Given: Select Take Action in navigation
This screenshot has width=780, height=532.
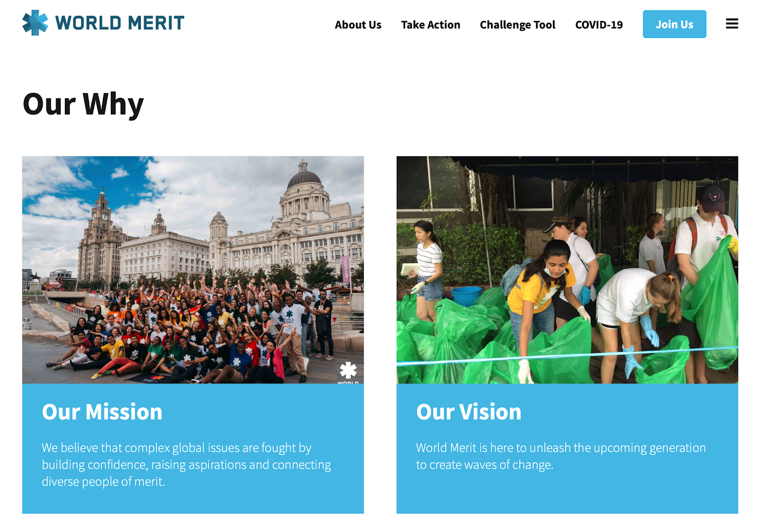Looking at the screenshot, I should coord(430,25).
